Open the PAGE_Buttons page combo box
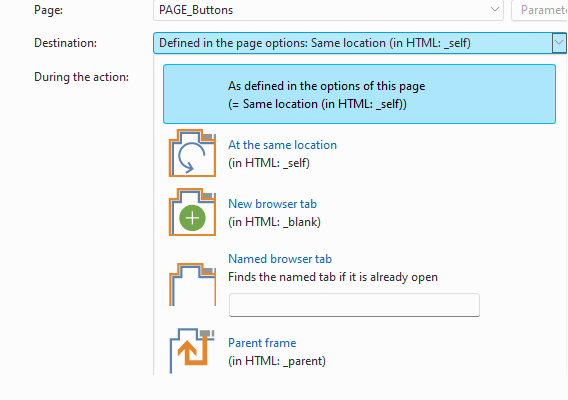The height and width of the screenshot is (400, 568). [328, 10]
